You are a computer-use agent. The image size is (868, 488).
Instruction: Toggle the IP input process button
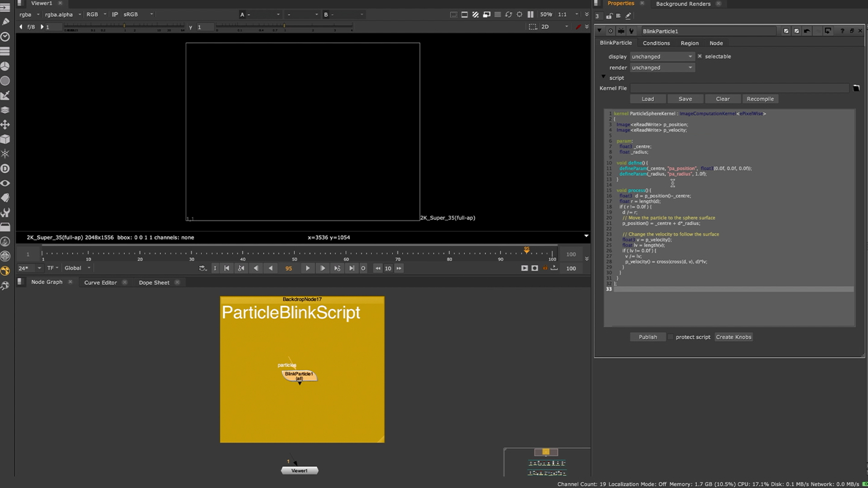115,14
